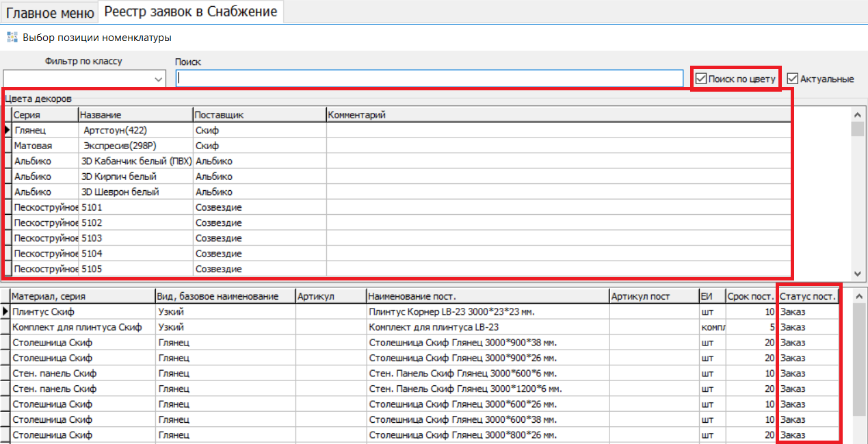The width and height of the screenshot is (868, 444).
Task: Select the Реестр заявок в Снабжение tab
Action: pyautogui.click(x=191, y=12)
